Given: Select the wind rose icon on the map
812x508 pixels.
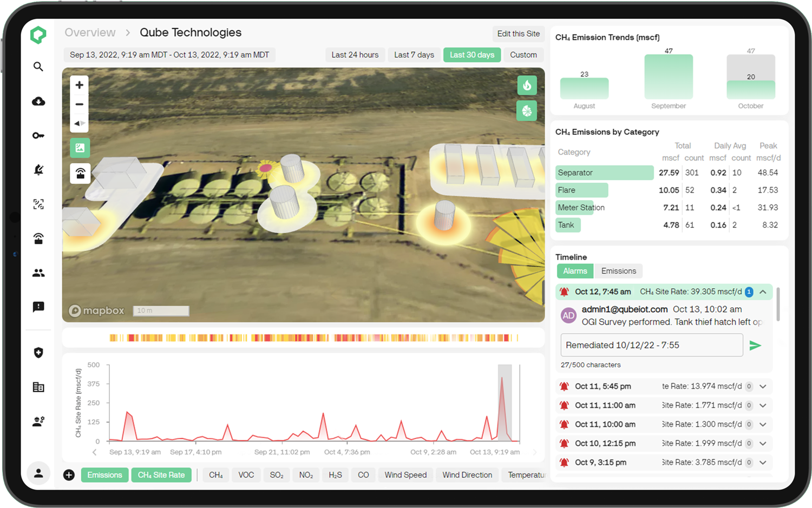Looking at the screenshot, I should click(x=527, y=111).
